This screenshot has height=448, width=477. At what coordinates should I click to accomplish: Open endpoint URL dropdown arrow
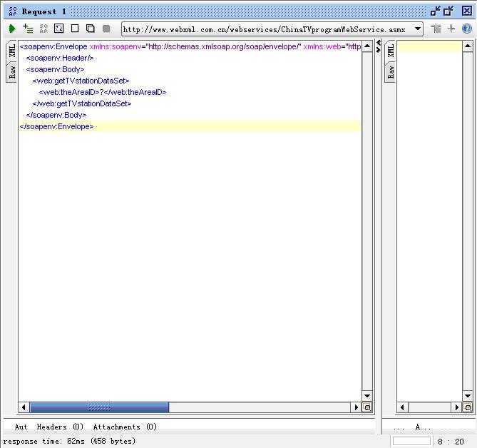[418, 29]
